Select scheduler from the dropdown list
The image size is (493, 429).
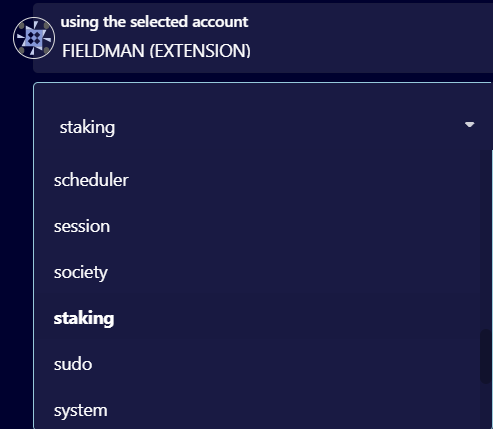pyautogui.click(x=91, y=180)
